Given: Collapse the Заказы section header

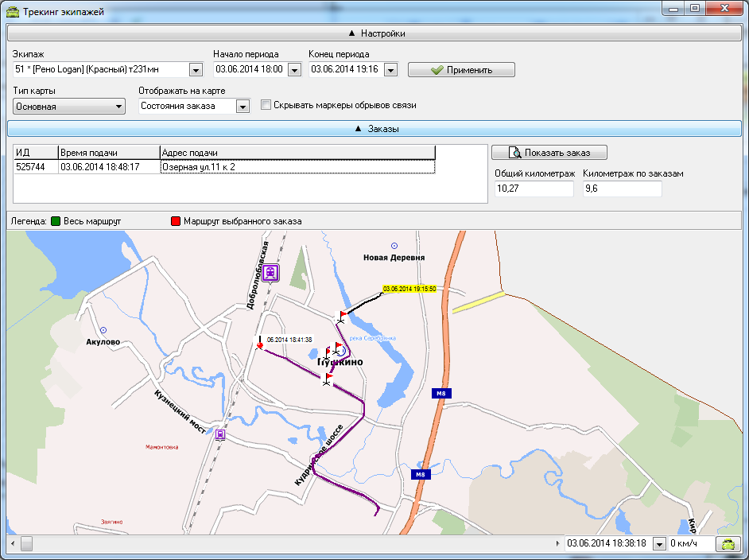Looking at the screenshot, I should [x=374, y=129].
